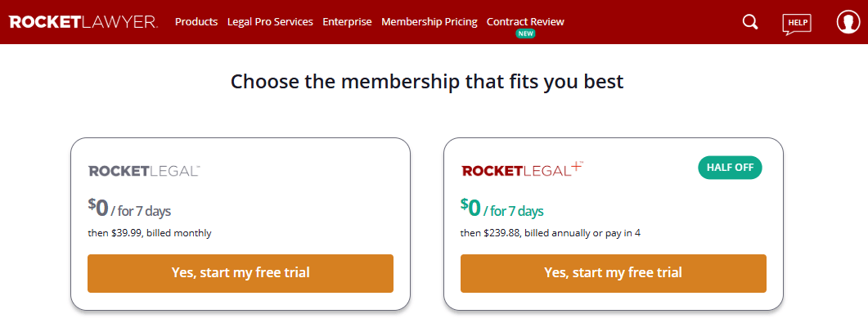Image resolution: width=868 pixels, height=332 pixels.
Task: Open the account profile icon
Action: (848, 22)
